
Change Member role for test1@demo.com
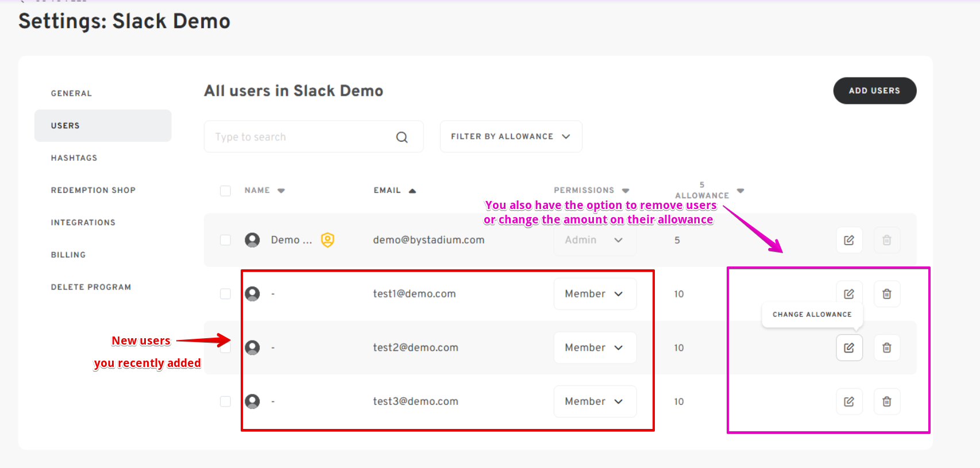point(595,293)
